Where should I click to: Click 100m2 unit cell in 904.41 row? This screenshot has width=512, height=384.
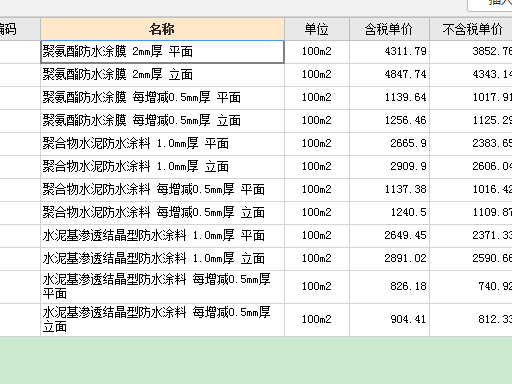point(317,320)
